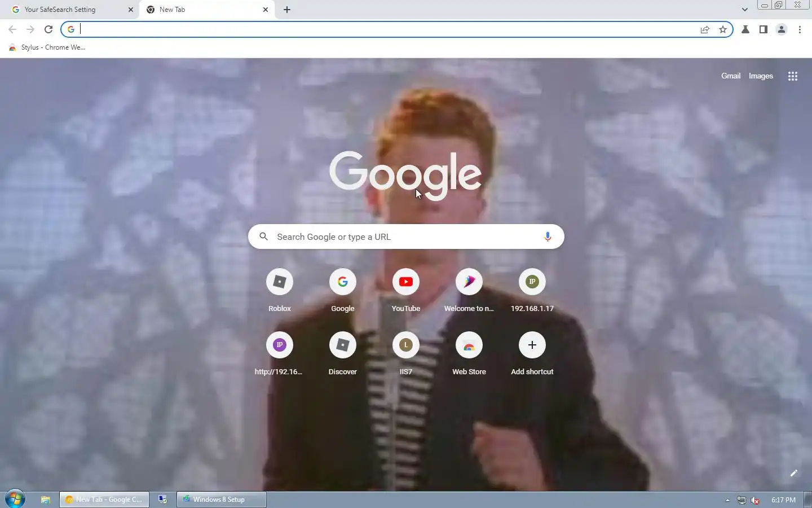Open the Google shortcut tile
Screen dimensions: 812x508
pos(343,291)
